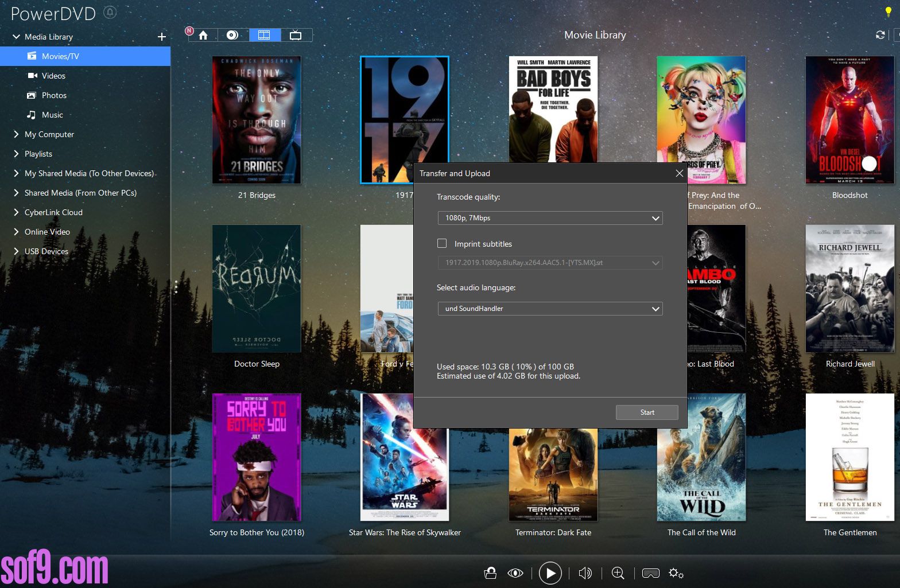Image resolution: width=900 pixels, height=588 pixels.
Task: Select the Bloodshot poster
Action: point(849,120)
